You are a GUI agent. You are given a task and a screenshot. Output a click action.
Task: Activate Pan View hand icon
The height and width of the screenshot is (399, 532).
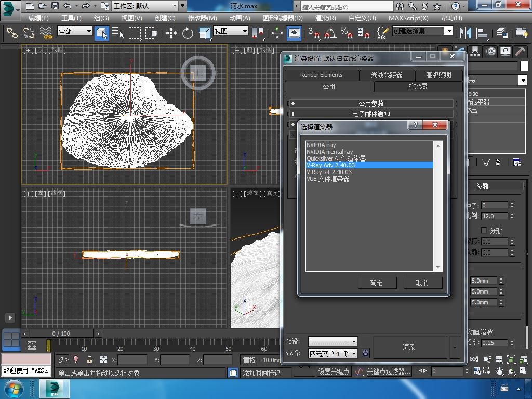tap(499, 371)
